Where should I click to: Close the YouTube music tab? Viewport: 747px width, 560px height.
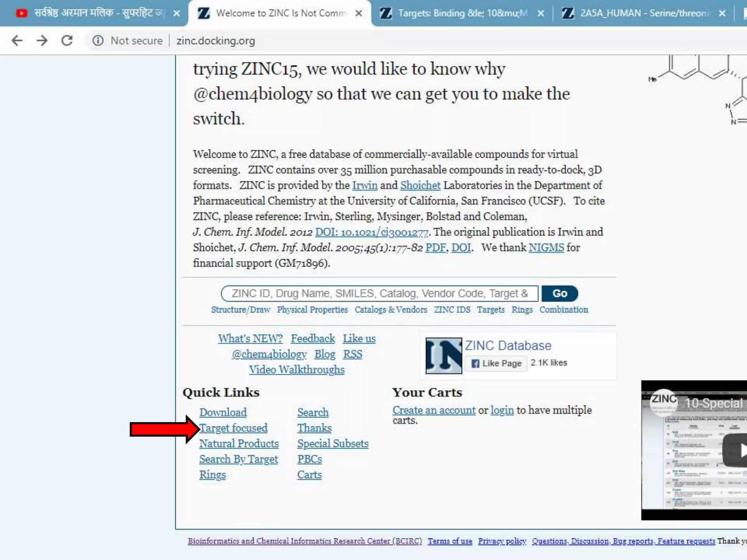click(x=177, y=13)
